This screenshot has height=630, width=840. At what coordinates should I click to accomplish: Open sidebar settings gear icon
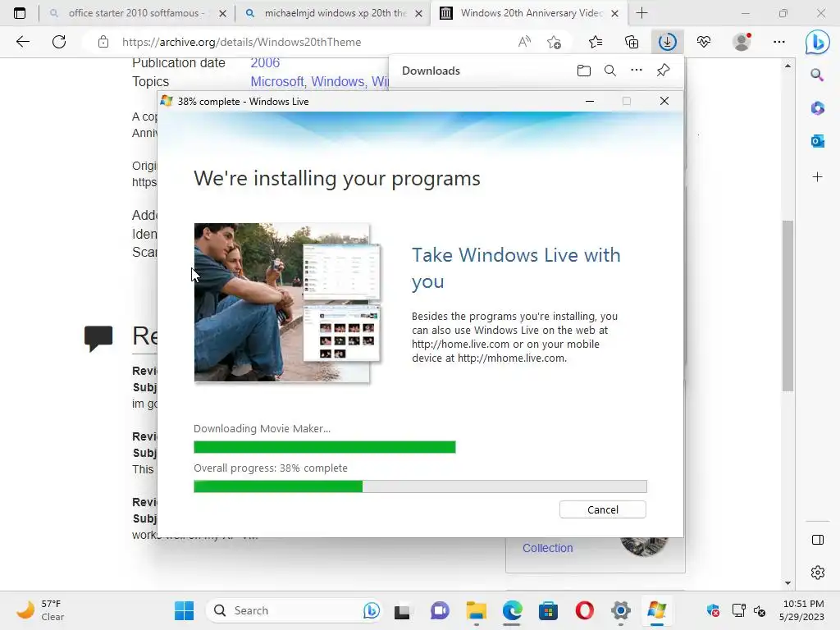(x=818, y=573)
